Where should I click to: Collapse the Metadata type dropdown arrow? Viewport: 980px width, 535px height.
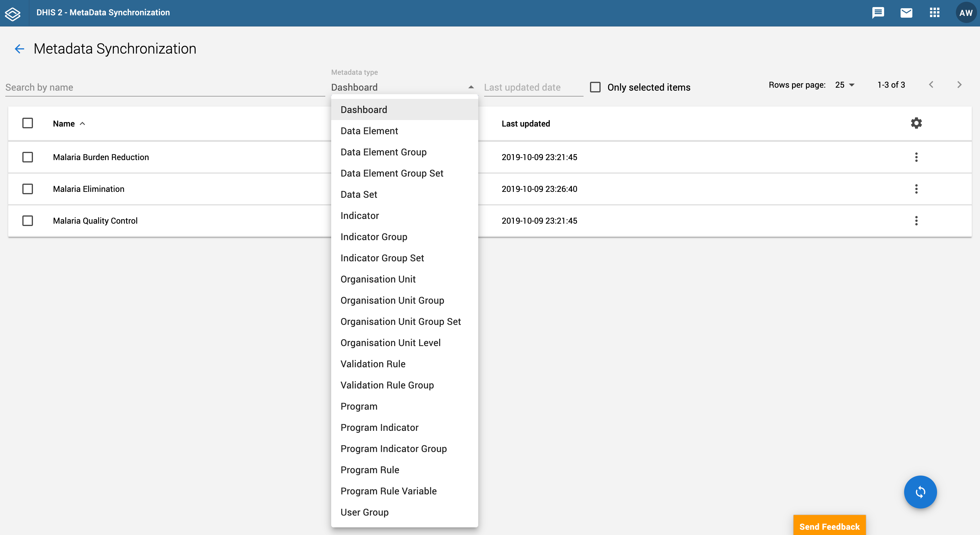[471, 87]
